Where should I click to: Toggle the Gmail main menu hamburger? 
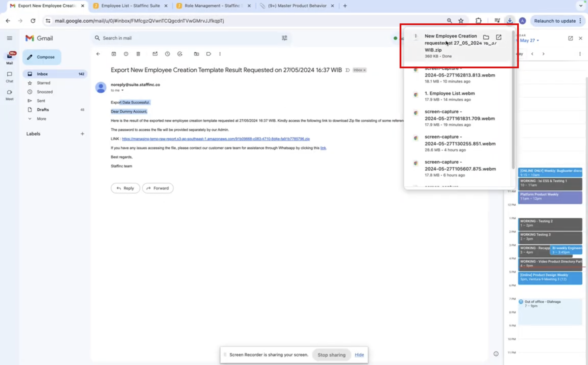(9, 38)
